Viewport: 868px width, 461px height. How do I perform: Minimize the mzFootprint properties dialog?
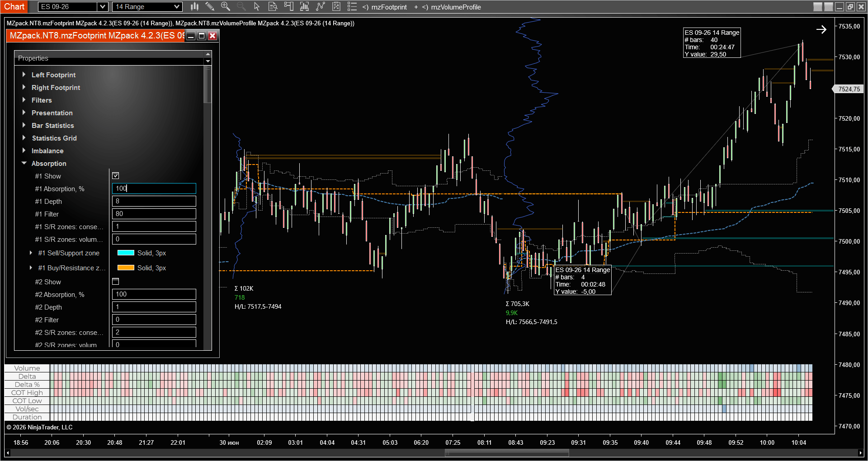click(x=191, y=36)
